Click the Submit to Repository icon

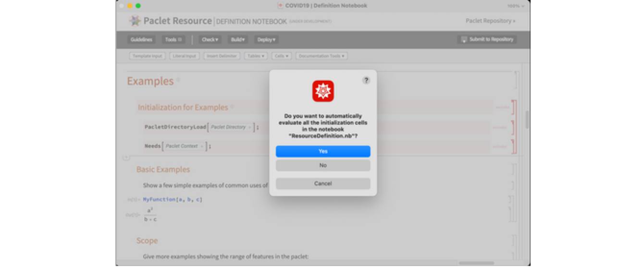(x=464, y=39)
